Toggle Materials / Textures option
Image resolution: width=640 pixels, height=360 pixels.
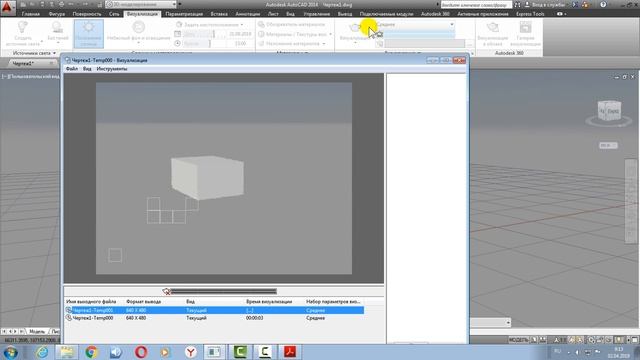point(295,34)
